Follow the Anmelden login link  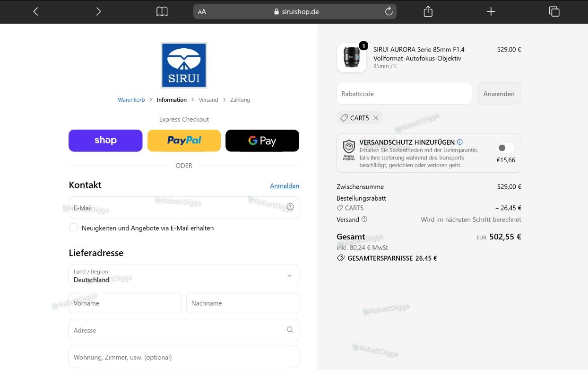pos(285,186)
